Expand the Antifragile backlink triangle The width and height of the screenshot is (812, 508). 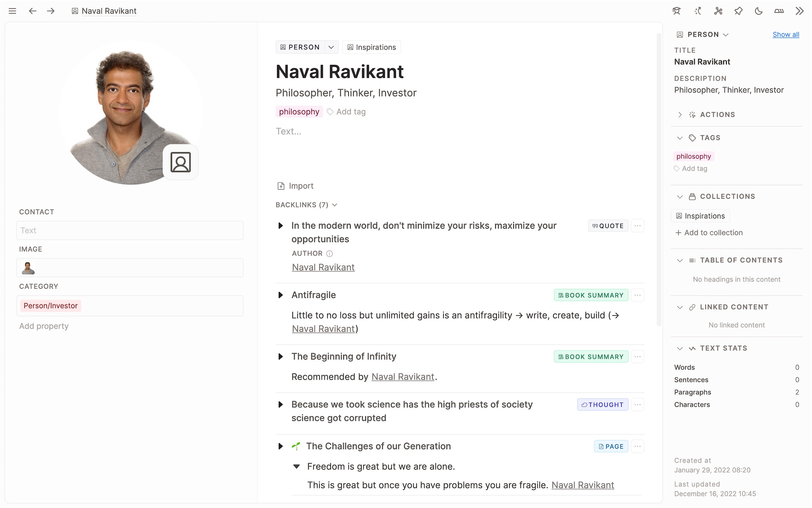coord(280,295)
